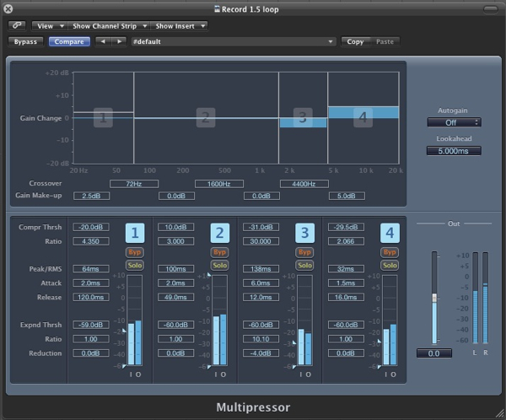Click band 3 expander ratio 10.10 field
The image size is (506, 420).
pyautogui.click(x=261, y=339)
